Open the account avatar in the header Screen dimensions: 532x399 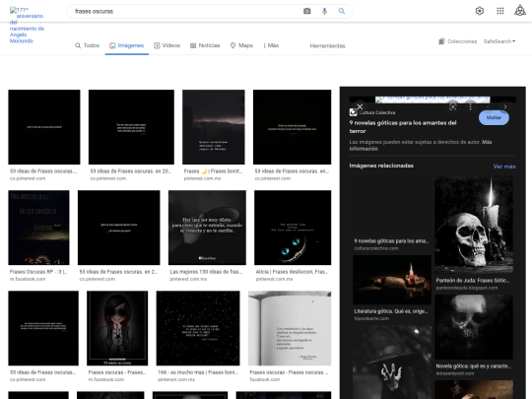coord(520,11)
